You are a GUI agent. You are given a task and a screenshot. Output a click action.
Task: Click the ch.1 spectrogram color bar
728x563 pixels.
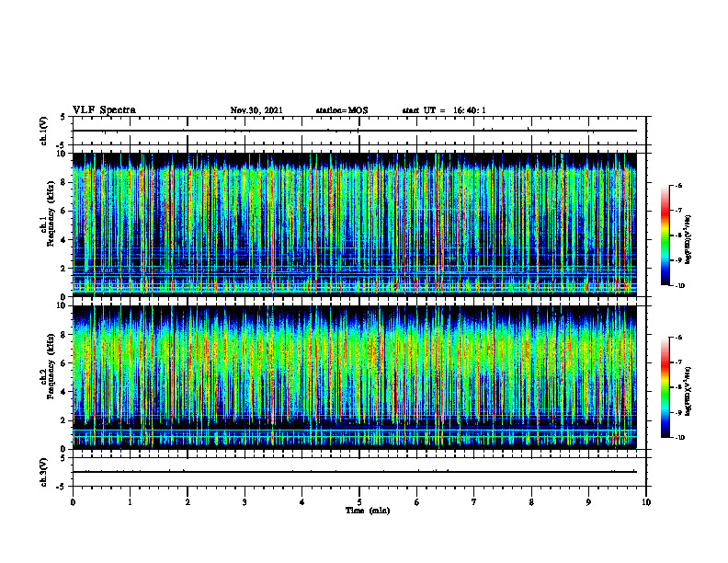coord(665,236)
